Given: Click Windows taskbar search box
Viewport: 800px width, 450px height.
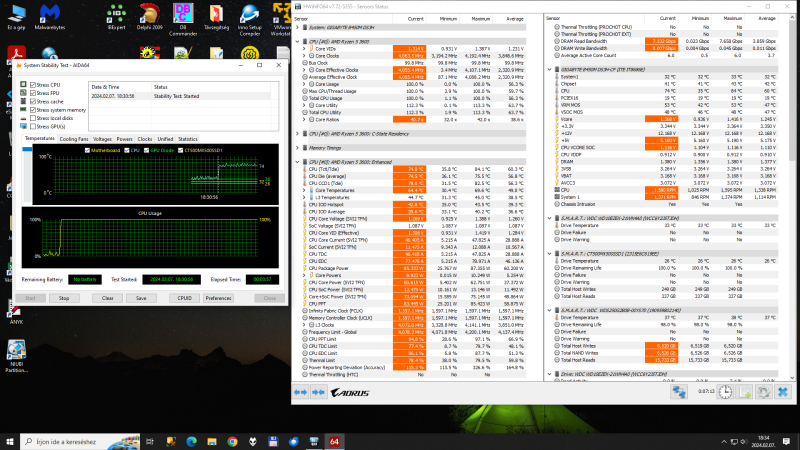Looking at the screenshot, I should click(x=80, y=441).
